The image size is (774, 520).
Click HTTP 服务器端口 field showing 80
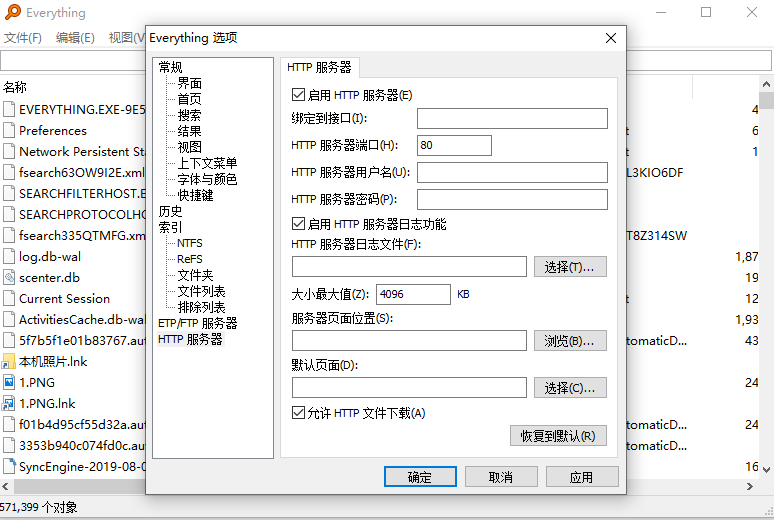(x=454, y=145)
